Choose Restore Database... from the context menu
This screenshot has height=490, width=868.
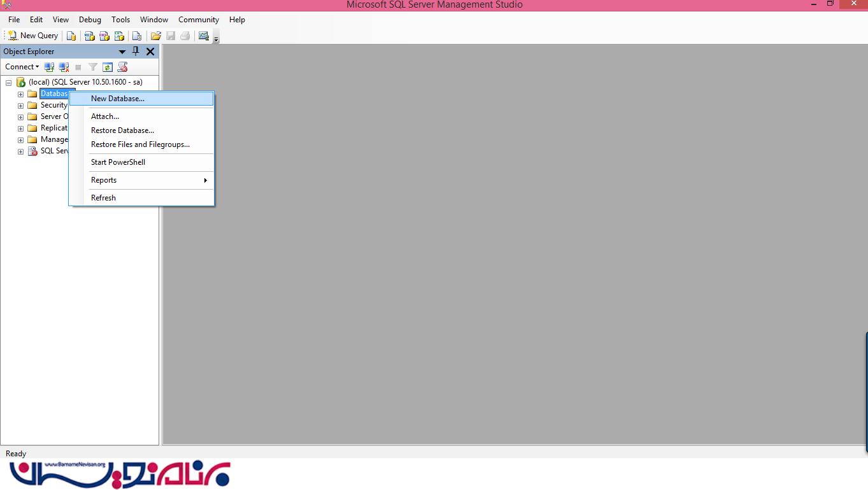(141, 130)
